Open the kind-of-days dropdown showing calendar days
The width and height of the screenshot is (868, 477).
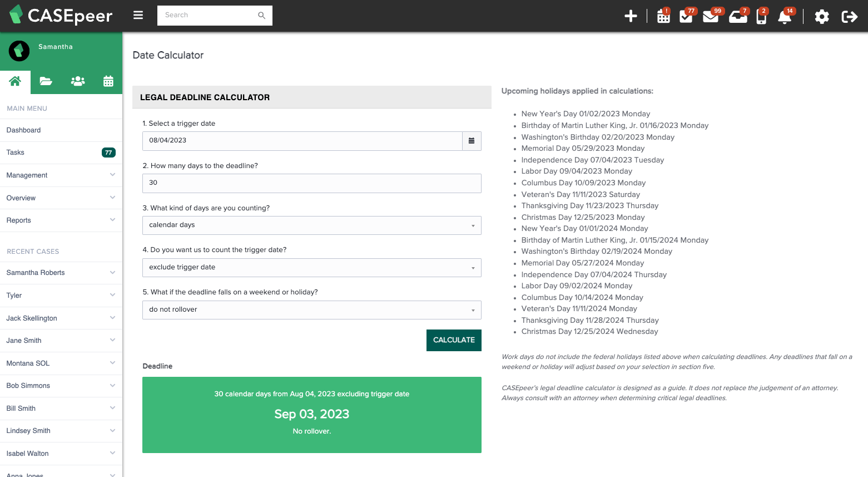coord(311,225)
